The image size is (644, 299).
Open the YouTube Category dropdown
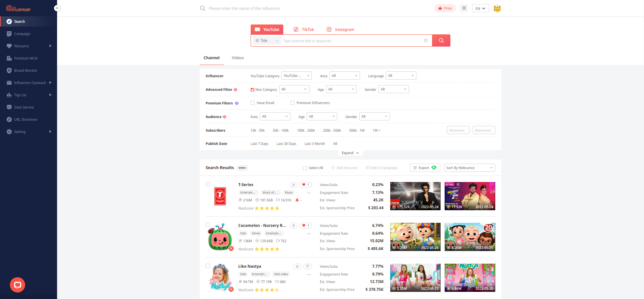tap(297, 76)
